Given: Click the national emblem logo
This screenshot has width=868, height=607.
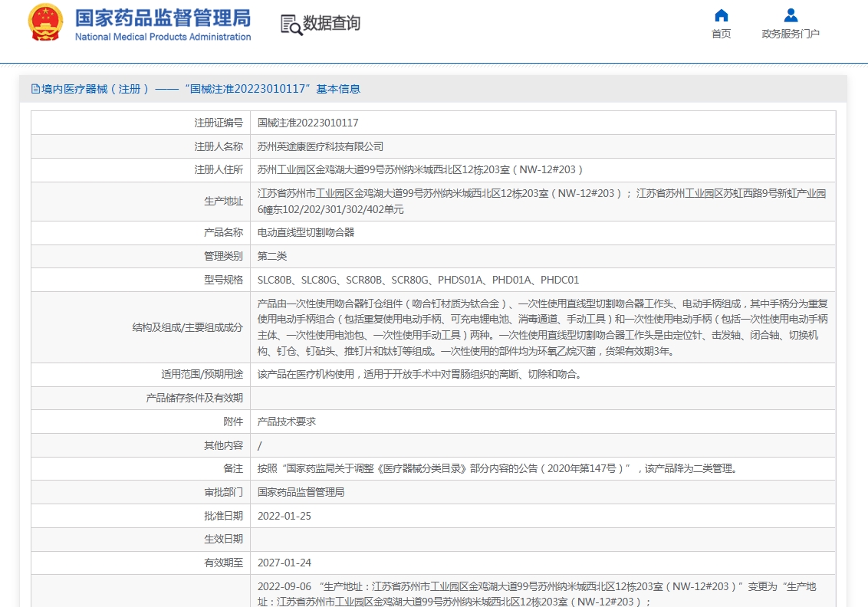Looking at the screenshot, I should pos(45,23).
